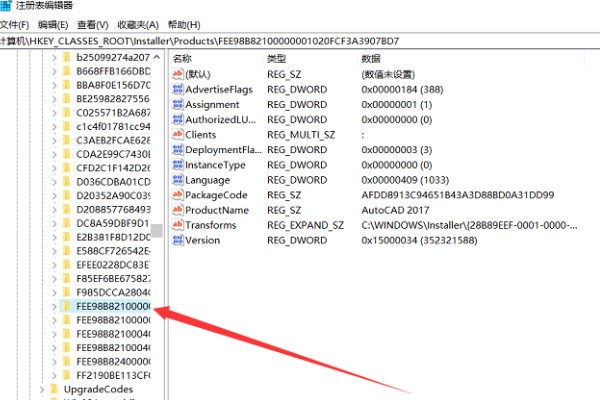Click the Registry Editor app icon in title bar
This screenshot has height=400, width=600.
pyautogui.click(x=7, y=6)
